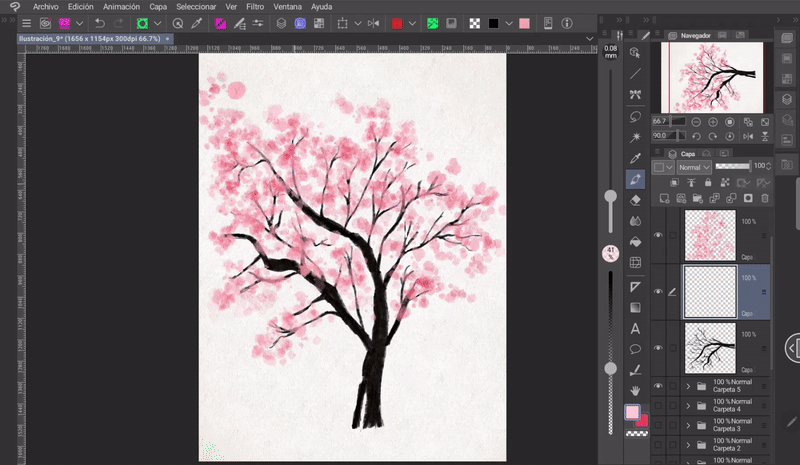Click the Undo arrow in top toolbar
The image size is (800, 465).
tap(100, 23)
